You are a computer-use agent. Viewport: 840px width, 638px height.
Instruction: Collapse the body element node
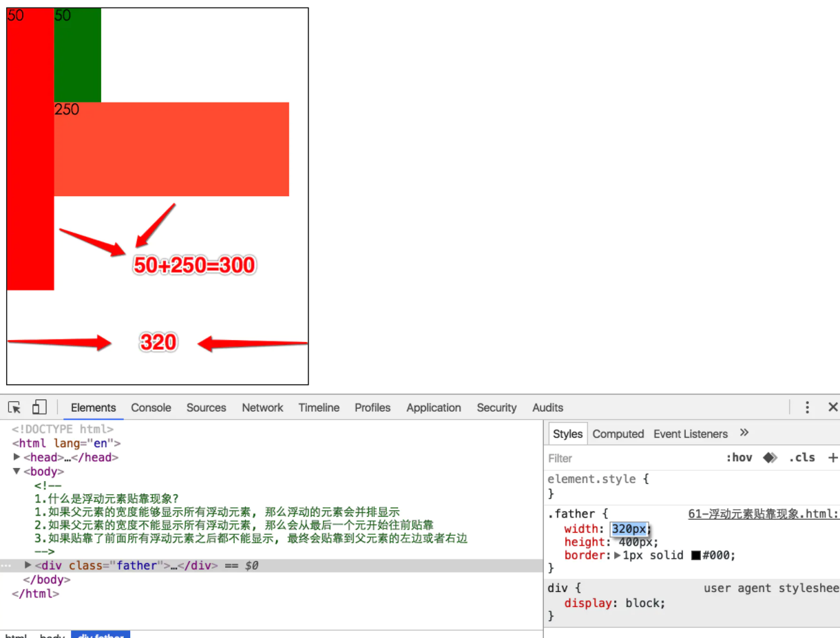tap(17, 471)
